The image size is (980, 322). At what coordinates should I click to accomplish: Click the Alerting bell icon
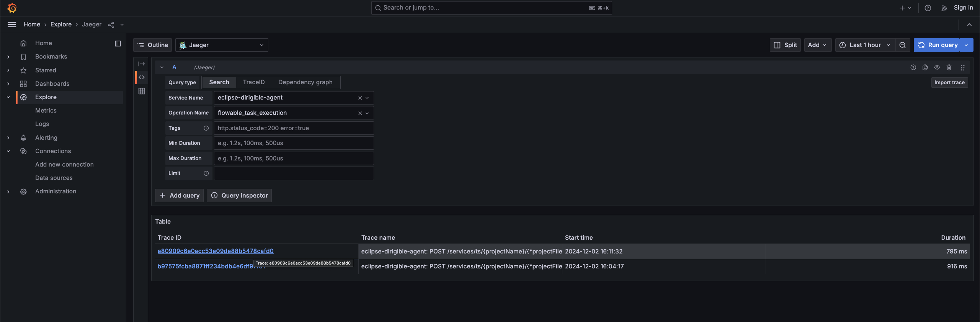click(x=23, y=138)
